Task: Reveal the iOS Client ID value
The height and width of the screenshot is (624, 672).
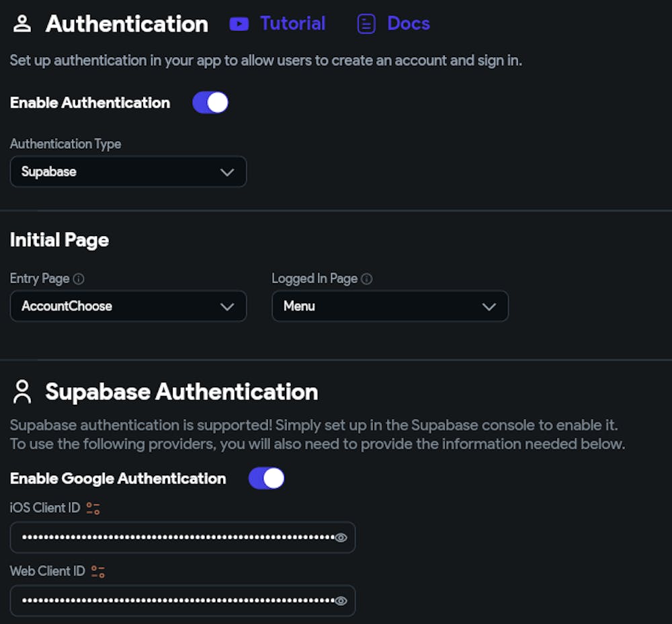Action: click(x=341, y=537)
